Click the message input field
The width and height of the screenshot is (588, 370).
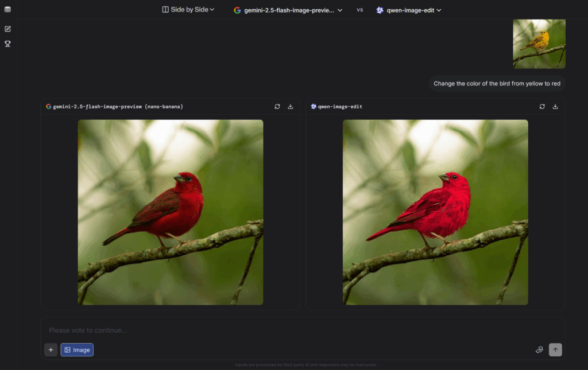287,330
